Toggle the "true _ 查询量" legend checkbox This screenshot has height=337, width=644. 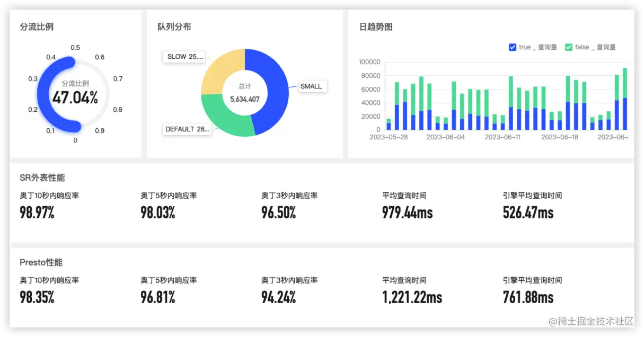pos(512,47)
